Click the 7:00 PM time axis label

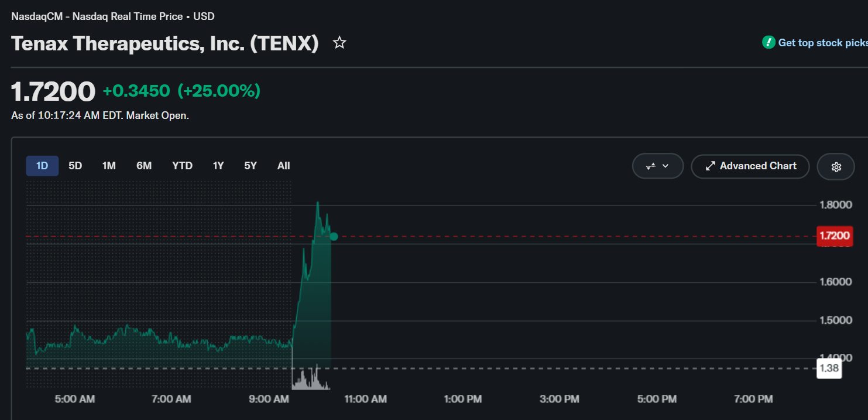point(754,399)
